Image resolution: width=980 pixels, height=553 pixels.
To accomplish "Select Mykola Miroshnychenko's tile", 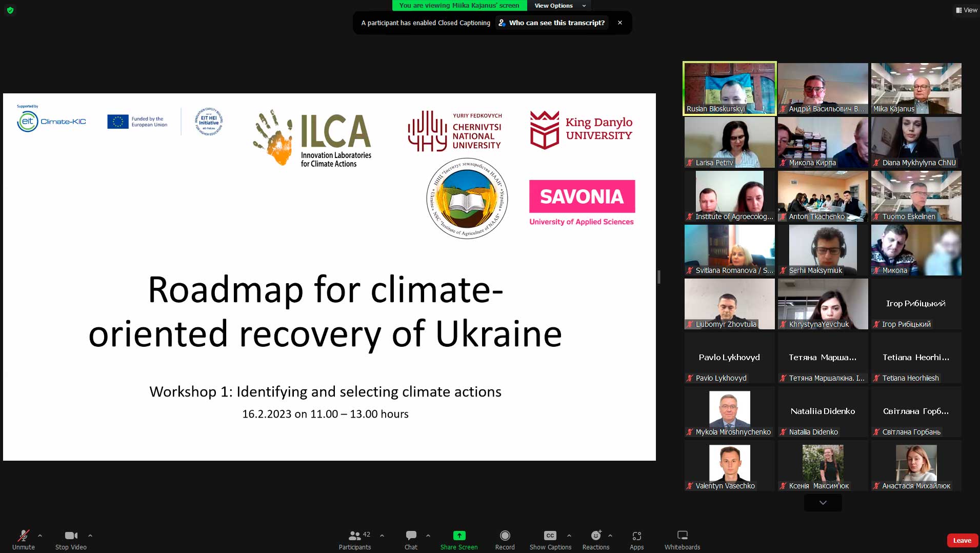I will click(730, 411).
